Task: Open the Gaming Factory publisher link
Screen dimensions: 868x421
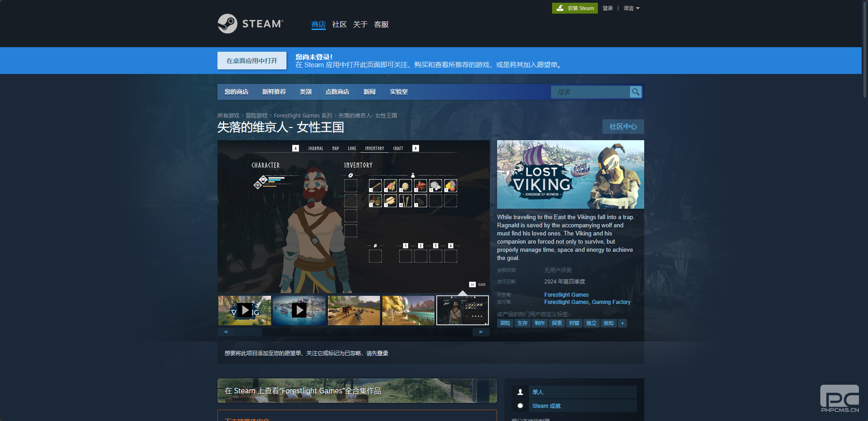Action: click(x=611, y=302)
